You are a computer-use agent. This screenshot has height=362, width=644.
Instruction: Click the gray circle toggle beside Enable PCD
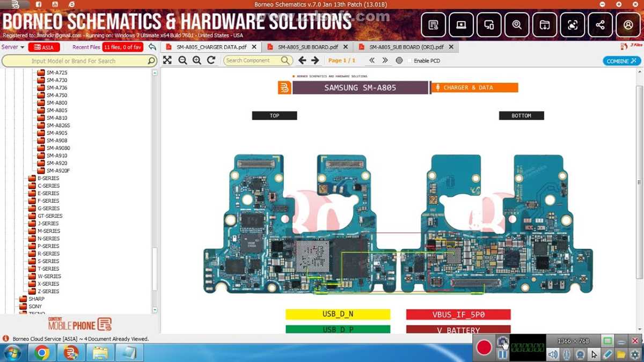point(399,61)
